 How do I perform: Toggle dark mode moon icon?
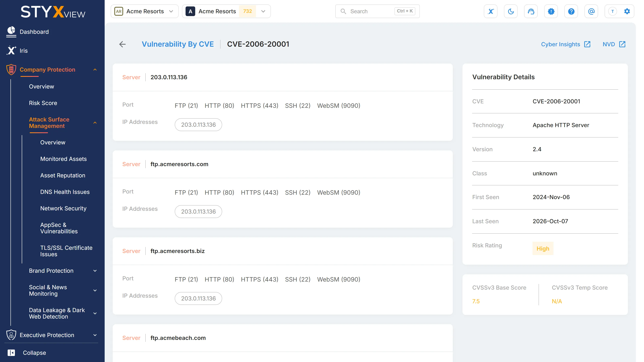(x=511, y=11)
